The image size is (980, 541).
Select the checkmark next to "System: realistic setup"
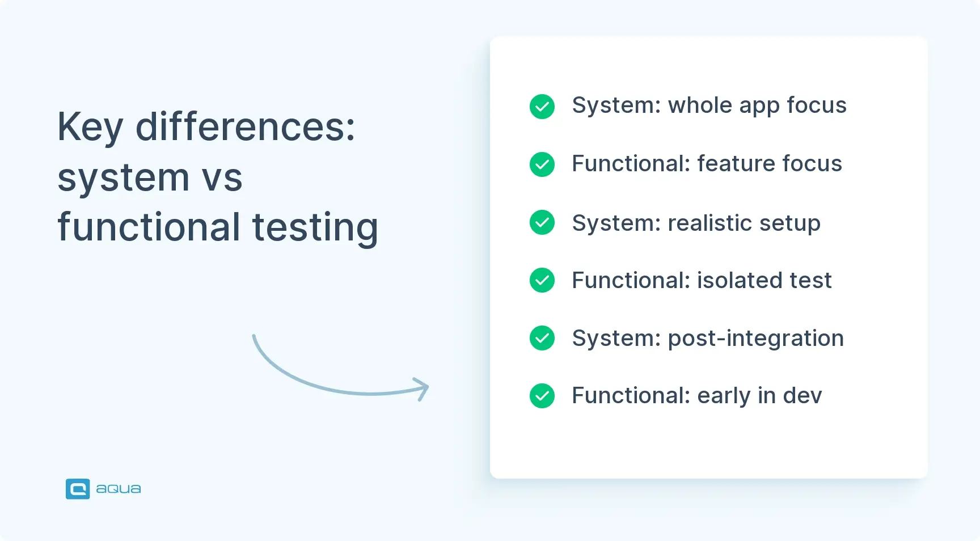(542, 222)
